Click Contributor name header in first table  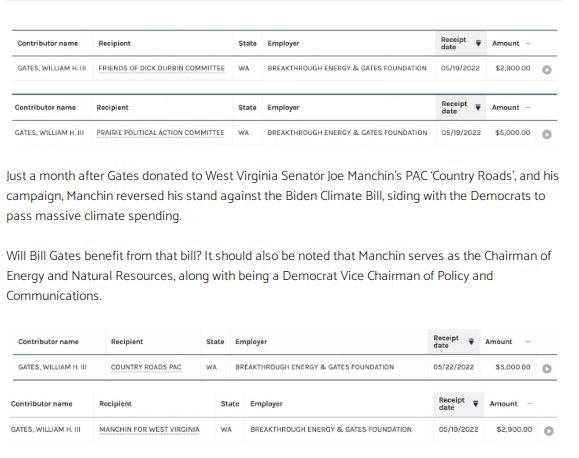pyautogui.click(x=48, y=43)
